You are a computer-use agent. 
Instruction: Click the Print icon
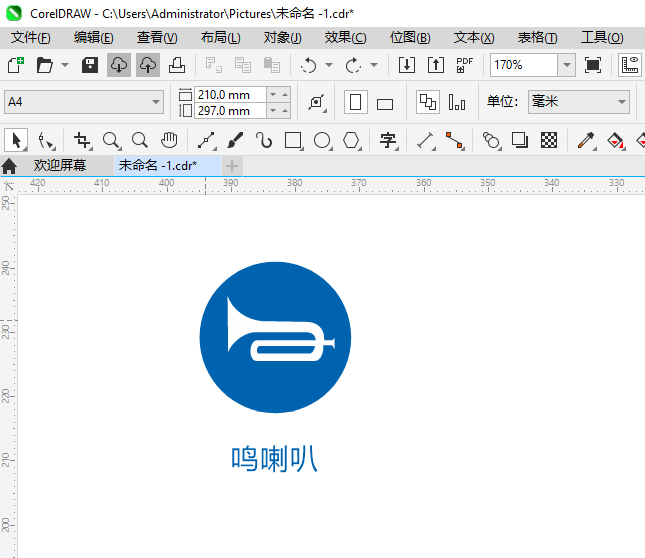click(x=177, y=65)
